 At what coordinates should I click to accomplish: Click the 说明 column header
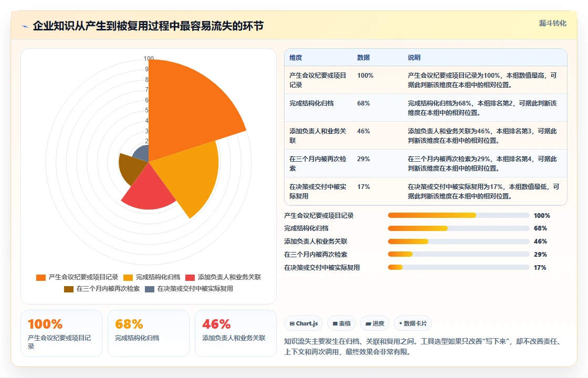tap(414, 58)
